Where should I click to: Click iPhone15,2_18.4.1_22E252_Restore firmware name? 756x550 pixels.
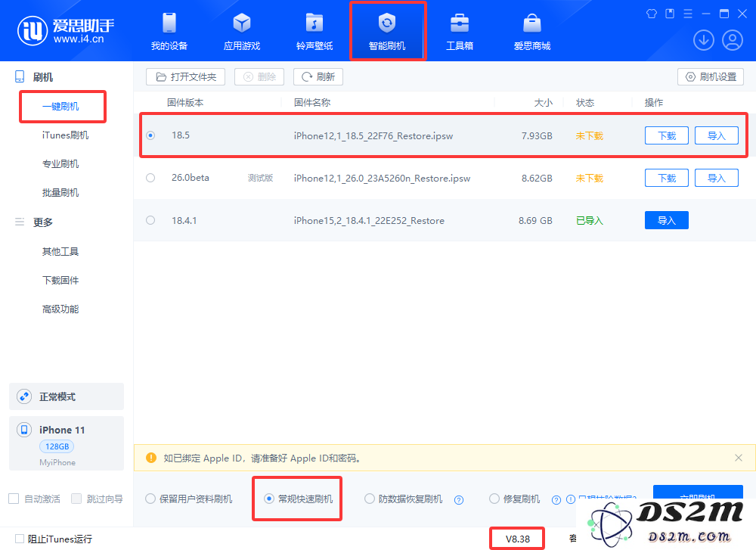(369, 221)
